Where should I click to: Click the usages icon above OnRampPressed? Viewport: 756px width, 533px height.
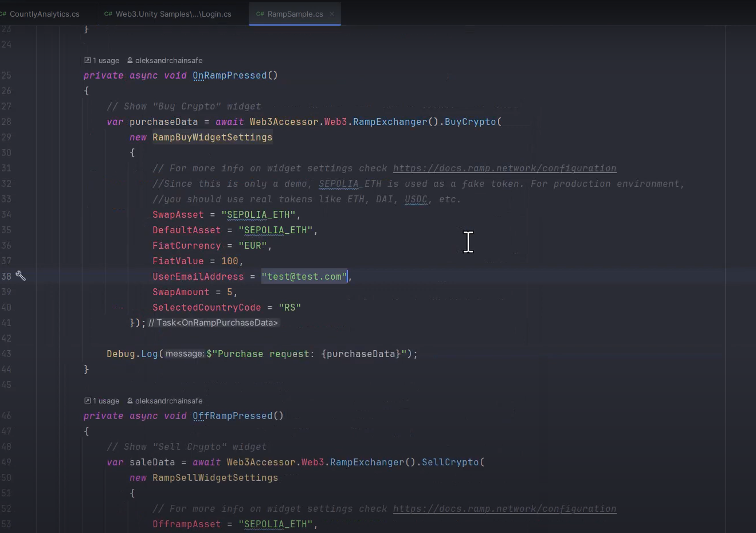[x=87, y=60]
